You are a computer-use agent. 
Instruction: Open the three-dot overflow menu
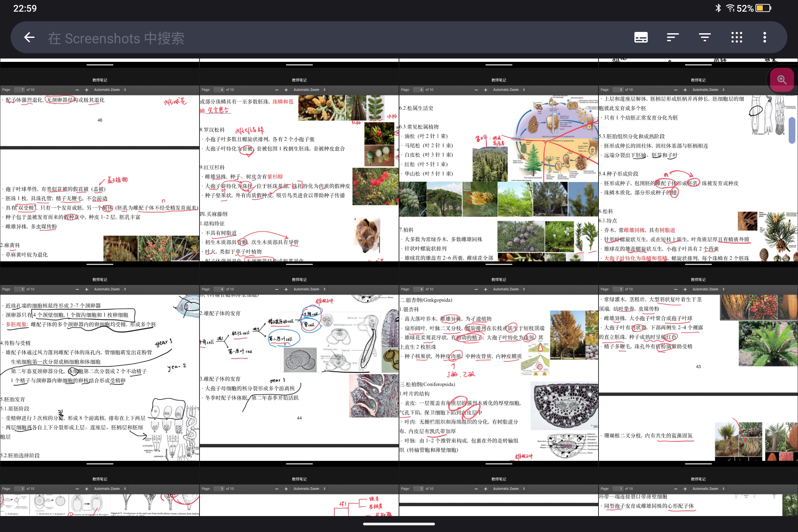click(x=765, y=37)
